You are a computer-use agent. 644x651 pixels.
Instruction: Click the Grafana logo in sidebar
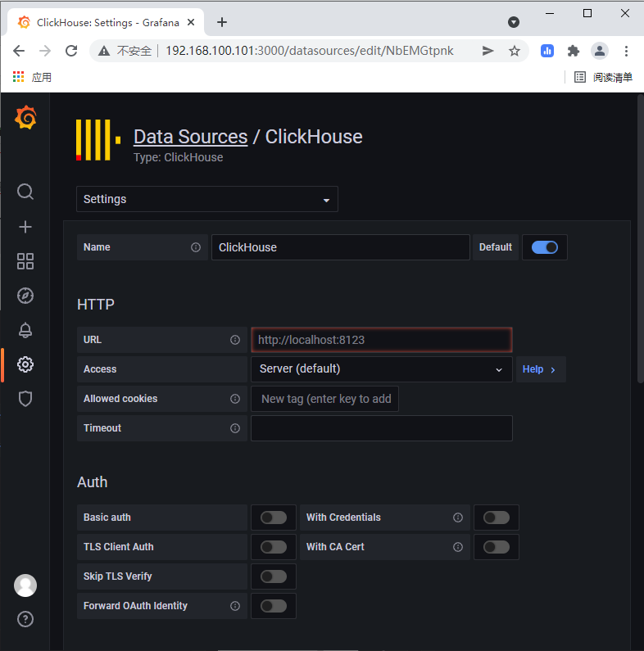[x=25, y=117]
